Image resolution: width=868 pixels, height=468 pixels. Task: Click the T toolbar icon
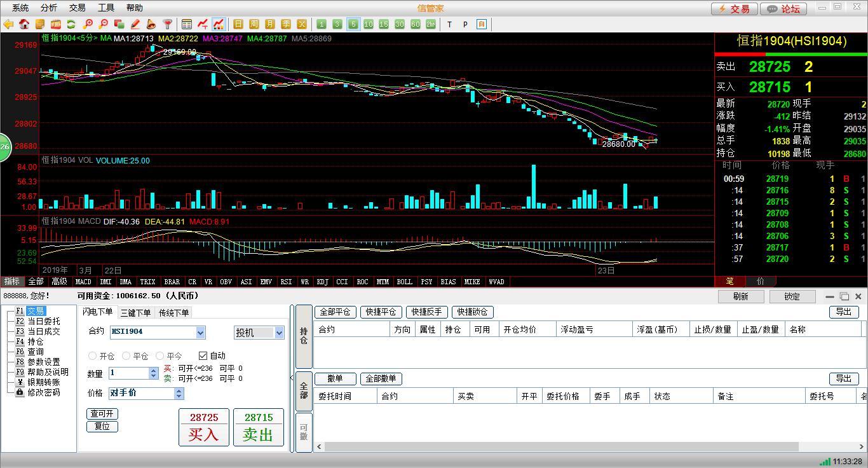[450, 24]
